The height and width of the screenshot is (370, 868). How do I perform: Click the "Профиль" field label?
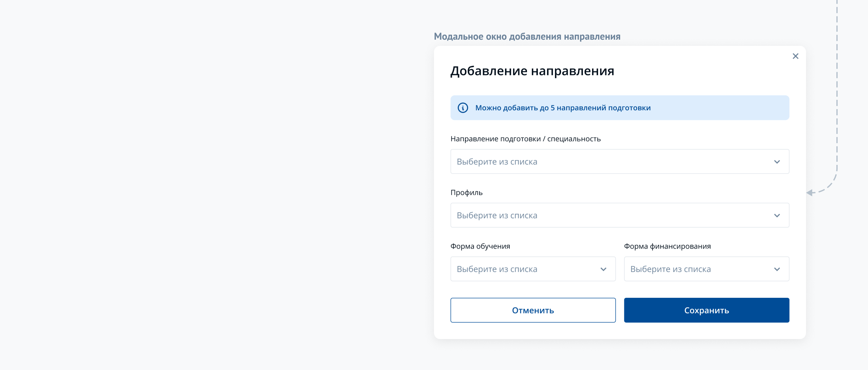point(466,193)
